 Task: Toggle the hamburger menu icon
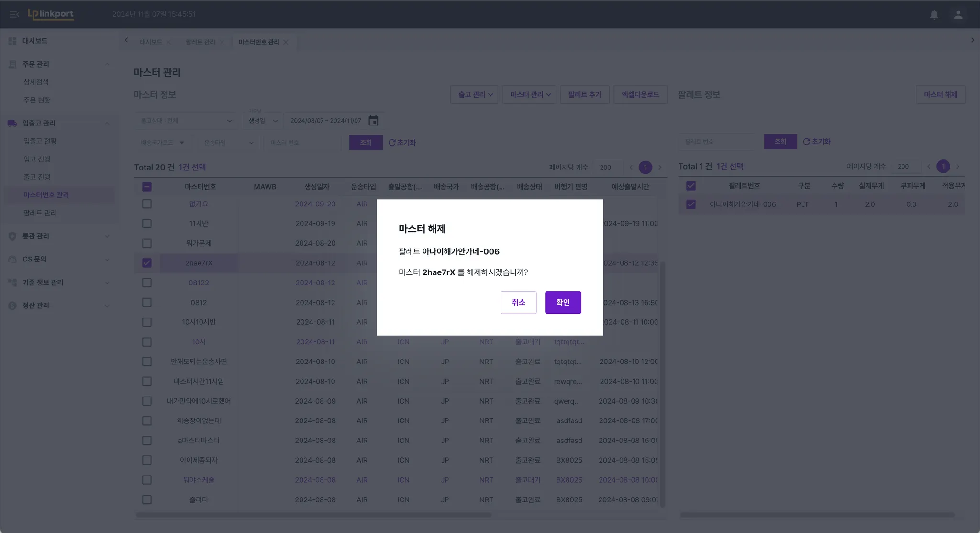[x=14, y=14]
